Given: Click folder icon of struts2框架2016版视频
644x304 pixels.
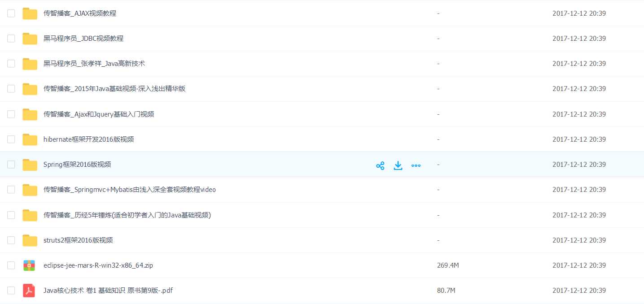Looking at the screenshot, I should pos(30,240).
